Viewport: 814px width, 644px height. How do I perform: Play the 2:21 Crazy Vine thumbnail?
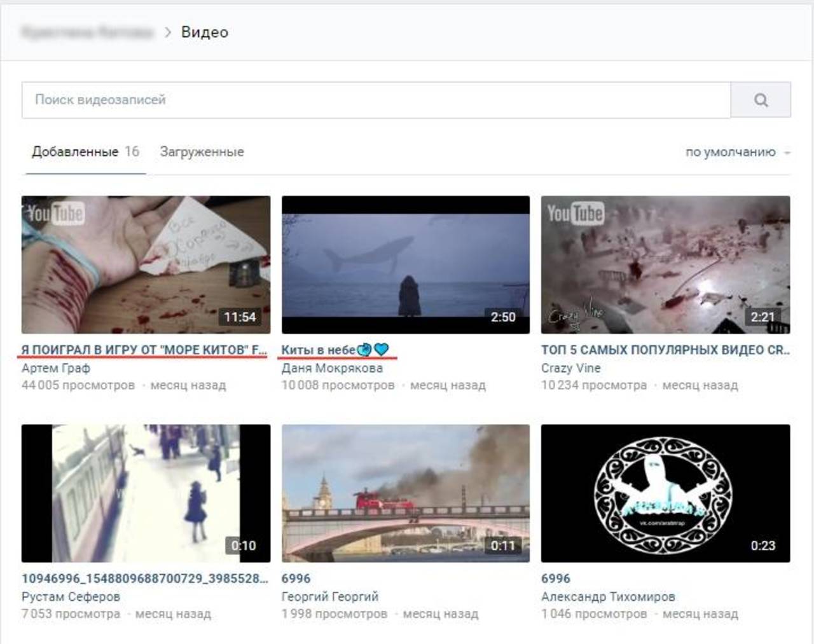666,264
